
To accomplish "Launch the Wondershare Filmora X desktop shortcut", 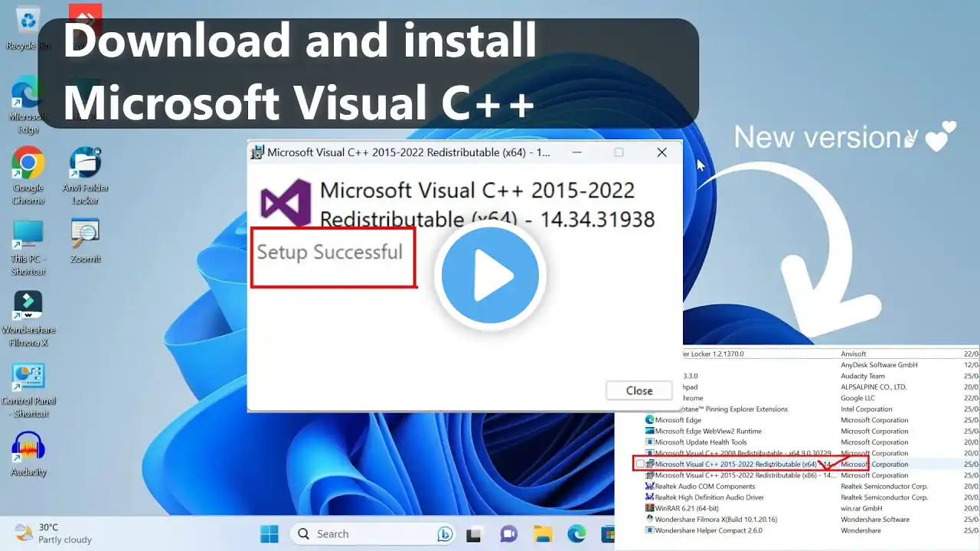I will pyautogui.click(x=28, y=318).
